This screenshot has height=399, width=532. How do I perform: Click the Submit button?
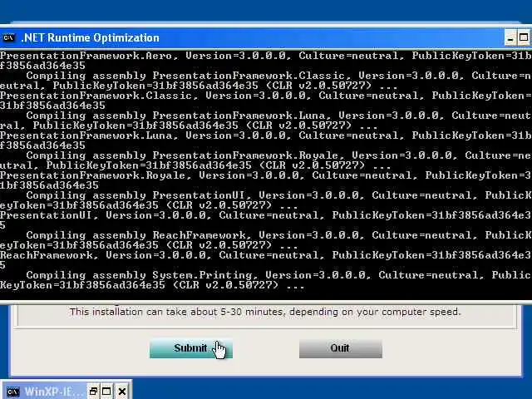tap(191, 348)
